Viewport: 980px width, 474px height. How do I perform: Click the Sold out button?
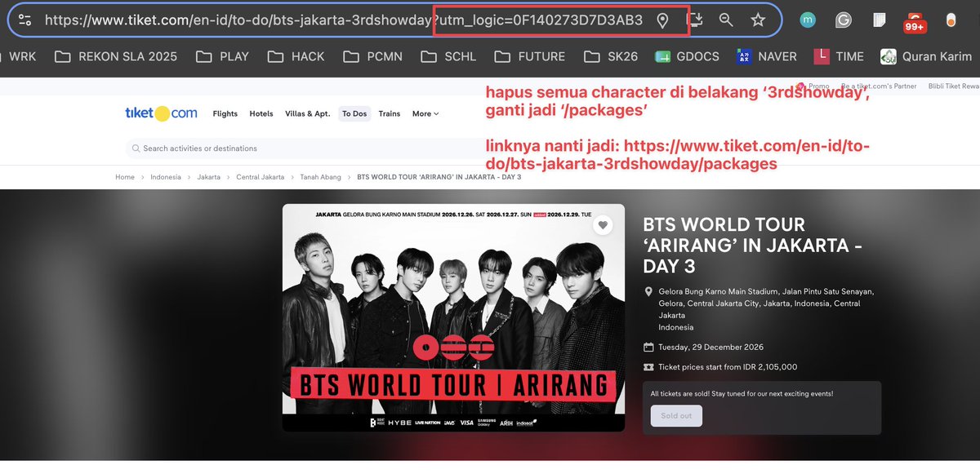(x=676, y=416)
